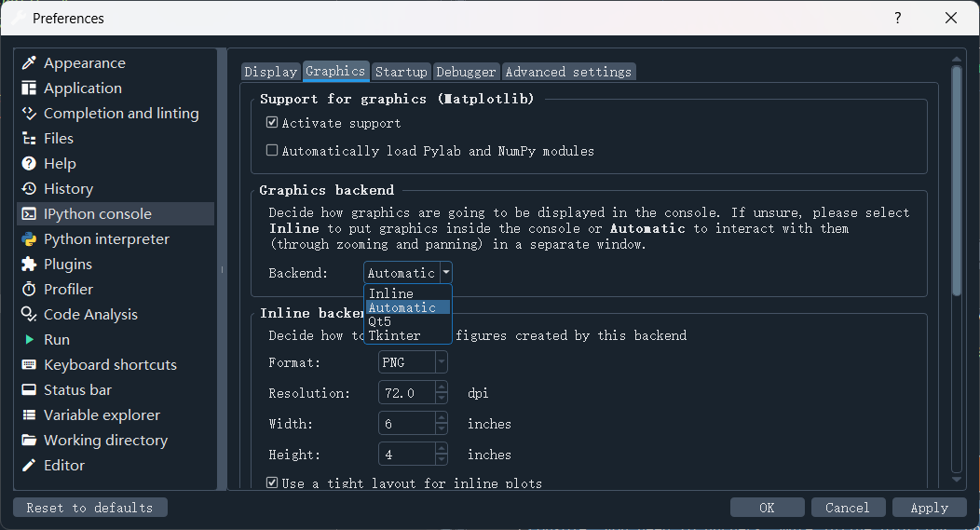
Task: Switch to the Startup tab
Action: tap(401, 72)
